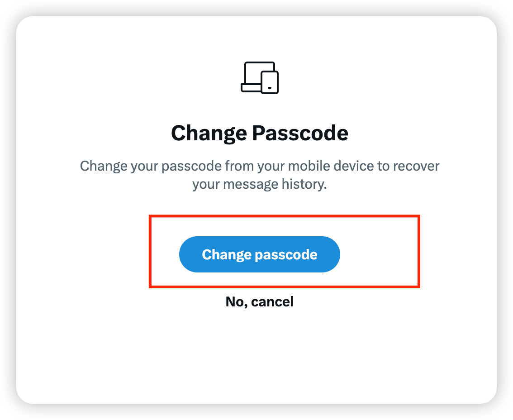
Task: Confirm with the blue Change passcode button
Action: click(x=259, y=254)
